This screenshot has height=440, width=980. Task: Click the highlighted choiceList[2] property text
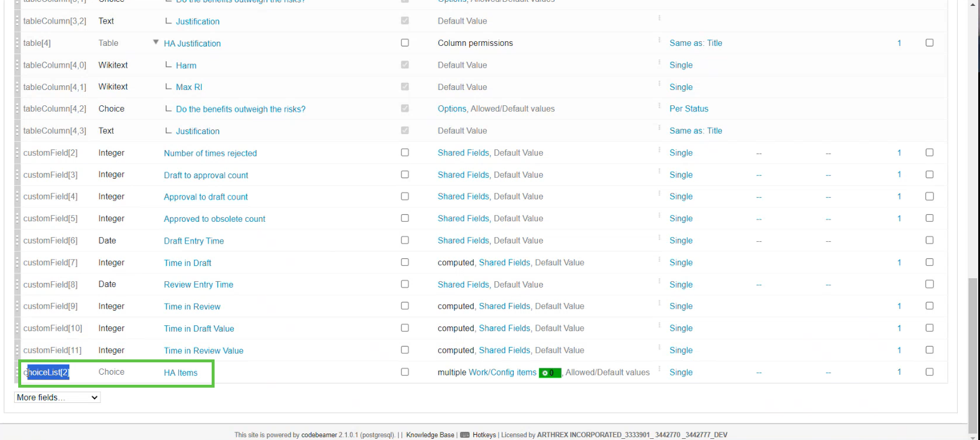tap(47, 372)
